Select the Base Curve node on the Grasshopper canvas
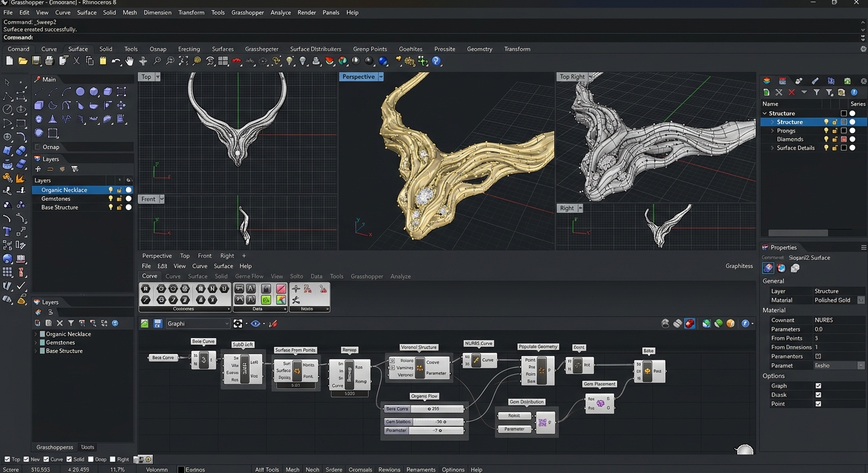Viewport: 868px width, 473px height. click(163, 357)
